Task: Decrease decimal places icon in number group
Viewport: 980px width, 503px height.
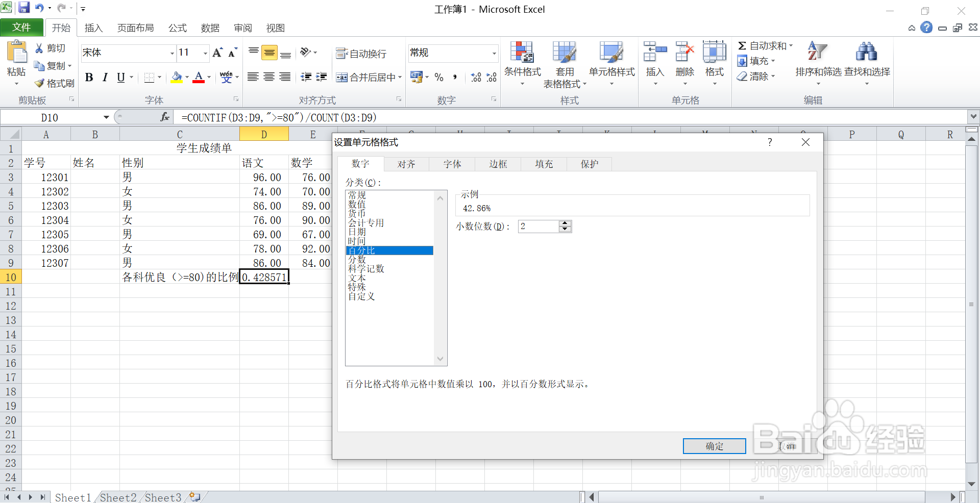Action: pyautogui.click(x=491, y=77)
